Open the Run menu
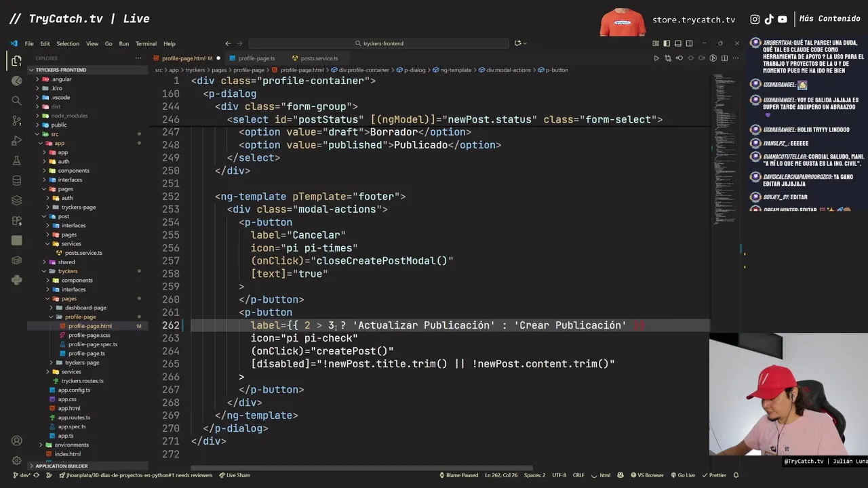The width and height of the screenshot is (868, 488). click(x=123, y=43)
